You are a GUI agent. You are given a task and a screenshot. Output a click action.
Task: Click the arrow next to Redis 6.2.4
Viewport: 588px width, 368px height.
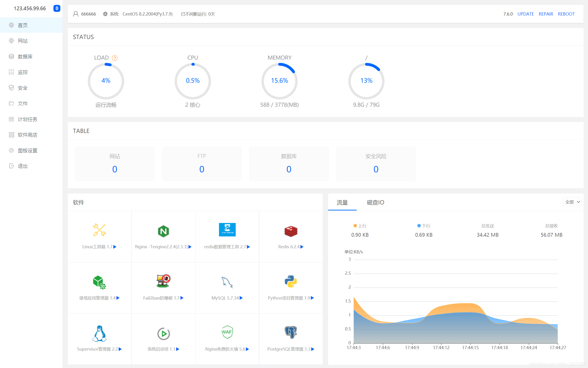coord(302,247)
